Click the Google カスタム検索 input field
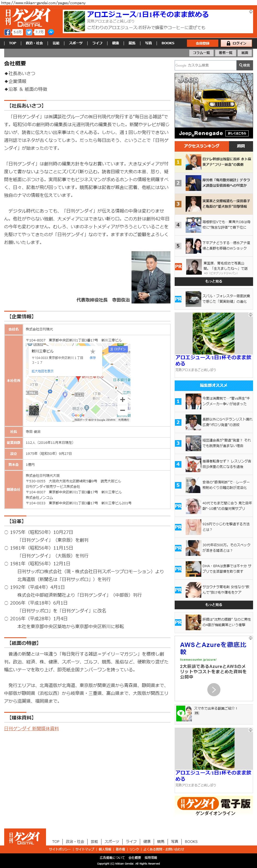Screen dimensions: 257x868 point(205,65)
